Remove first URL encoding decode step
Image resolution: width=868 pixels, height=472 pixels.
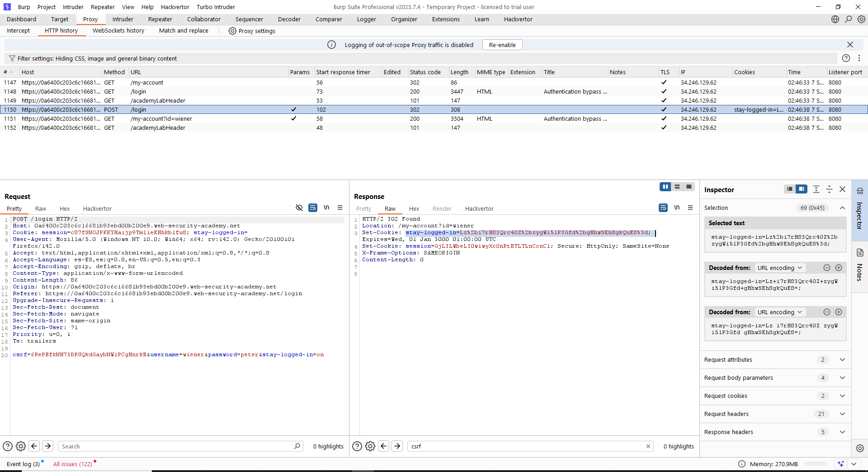(x=827, y=268)
